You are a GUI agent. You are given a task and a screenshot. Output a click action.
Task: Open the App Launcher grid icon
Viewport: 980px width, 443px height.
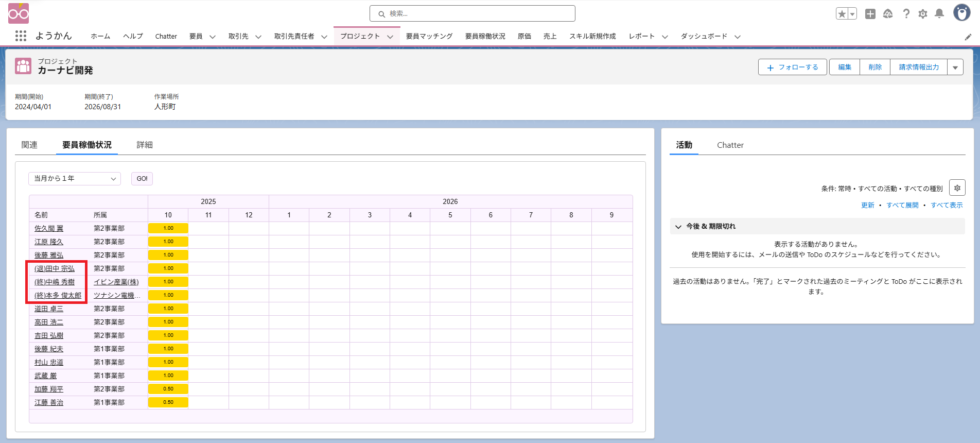coord(21,36)
